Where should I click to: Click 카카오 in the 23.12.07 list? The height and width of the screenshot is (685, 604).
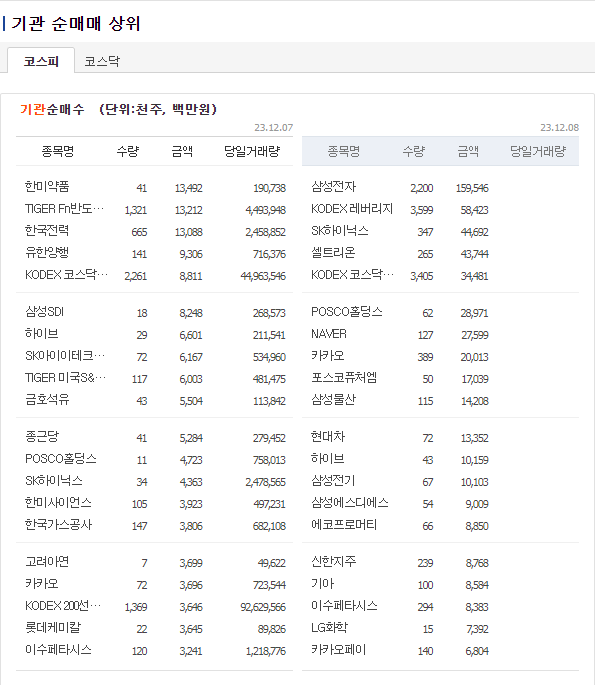click(x=42, y=584)
